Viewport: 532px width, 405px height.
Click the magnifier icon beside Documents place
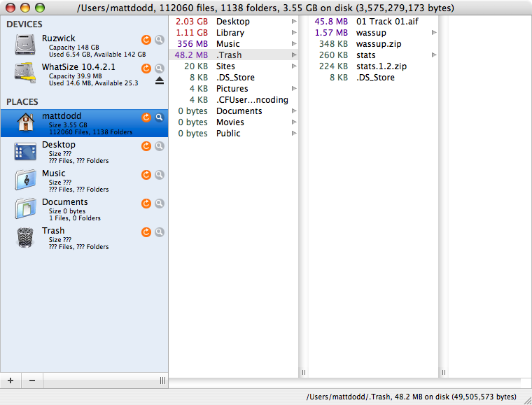tap(160, 204)
